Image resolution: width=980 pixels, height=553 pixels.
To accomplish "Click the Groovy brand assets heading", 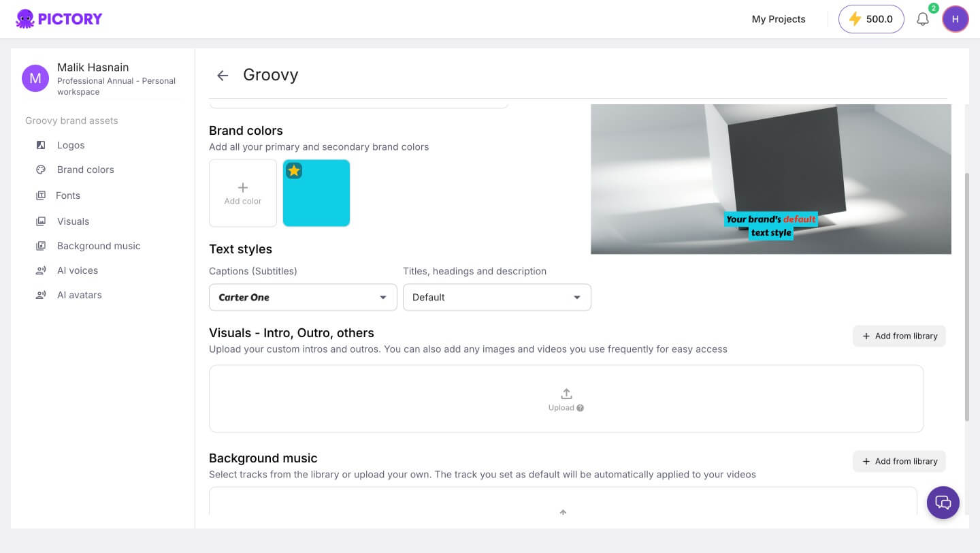I will click(71, 121).
